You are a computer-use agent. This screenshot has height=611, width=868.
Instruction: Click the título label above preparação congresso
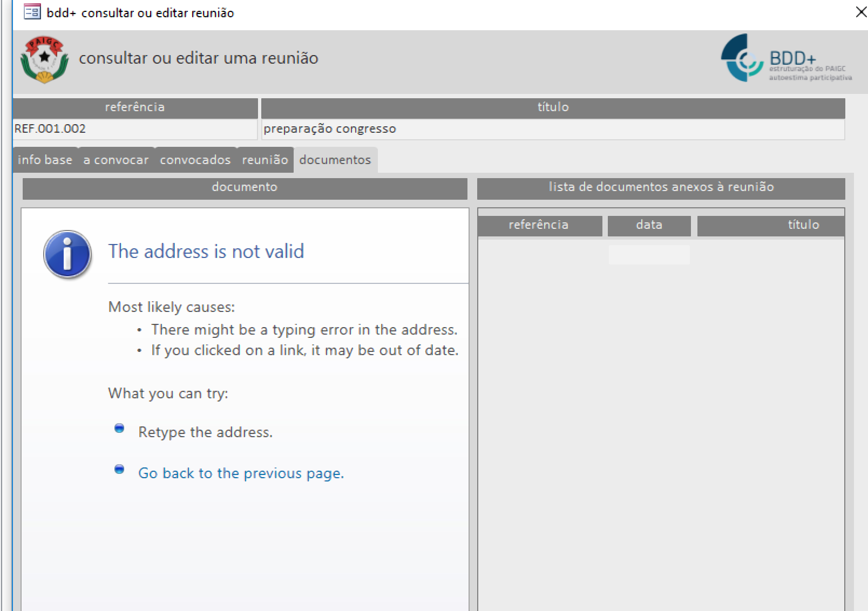tap(553, 107)
